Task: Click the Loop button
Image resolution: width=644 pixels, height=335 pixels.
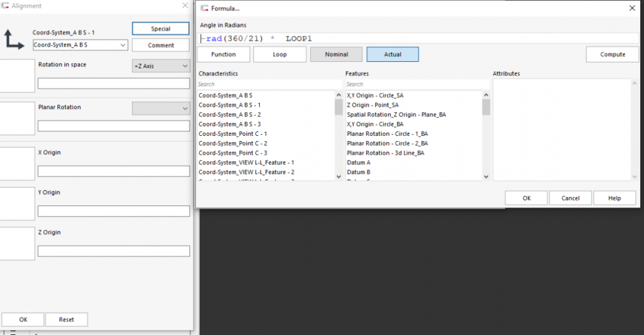Action: (280, 55)
